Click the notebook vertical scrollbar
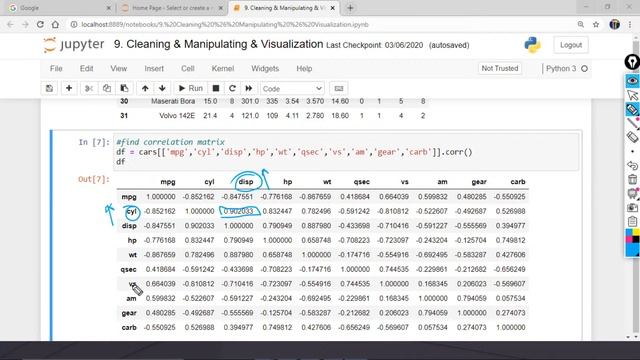 click(636, 186)
